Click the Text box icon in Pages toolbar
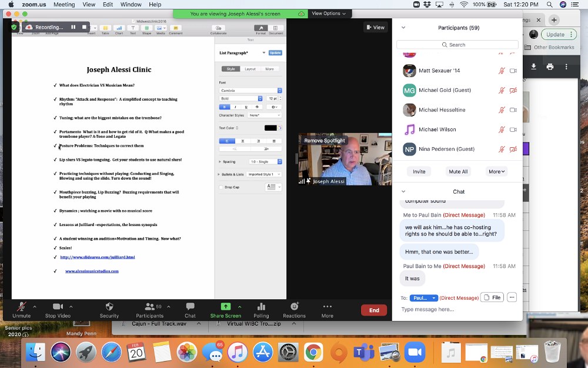The width and height of the screenshot is (588, 368). (x=133, y=28)
